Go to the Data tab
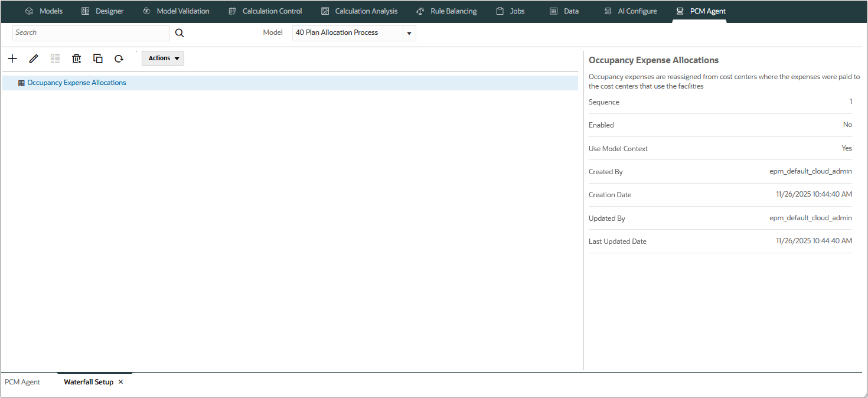The height and width of the screenshot is (398, 868). [564, 11]
